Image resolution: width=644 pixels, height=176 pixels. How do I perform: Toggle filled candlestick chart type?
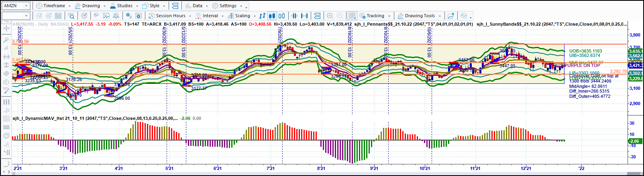[272, 16]
